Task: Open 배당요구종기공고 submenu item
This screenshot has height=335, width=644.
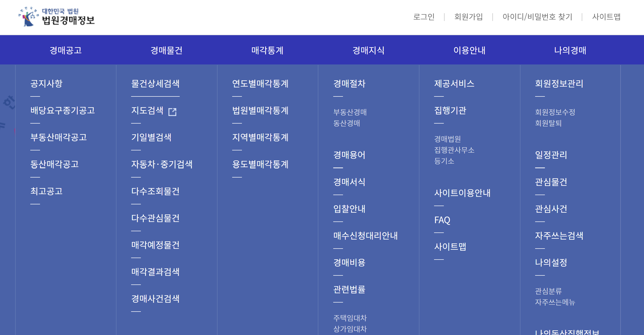Action: pos(62,110)
